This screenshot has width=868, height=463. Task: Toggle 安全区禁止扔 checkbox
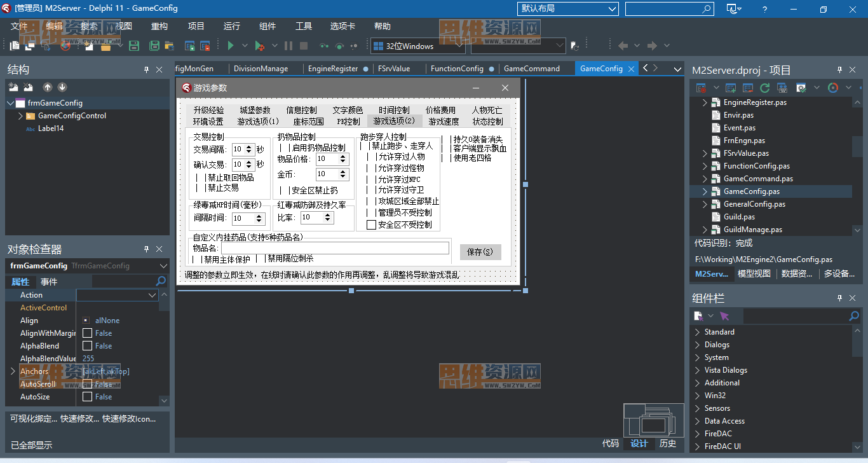[285, 190]
